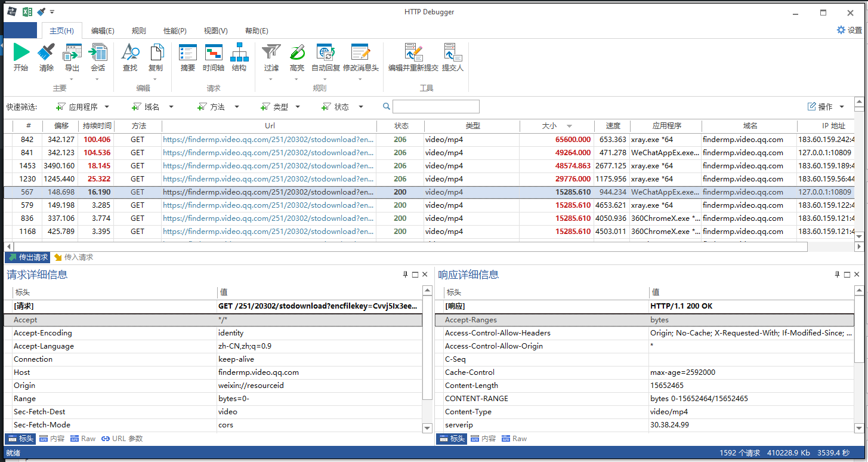Switch to the 编辑(E) ribbon tab

[103, 31]
